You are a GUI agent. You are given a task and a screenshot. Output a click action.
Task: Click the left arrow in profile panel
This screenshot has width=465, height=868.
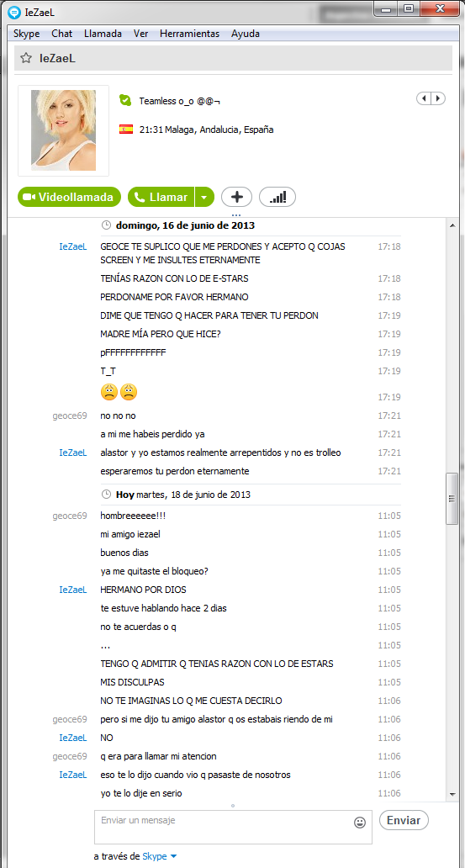tap(424, 98)
